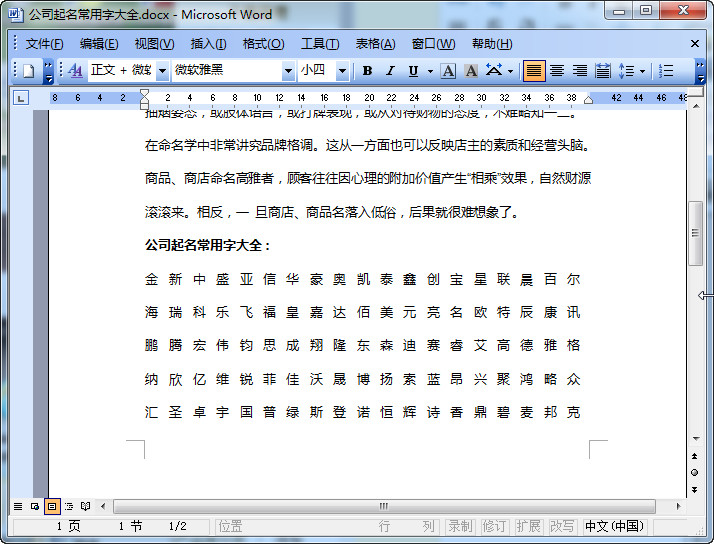Open the 帮助(H) menu
The height and width of the screenshot is (544, 714).
(x=492, y=44)
